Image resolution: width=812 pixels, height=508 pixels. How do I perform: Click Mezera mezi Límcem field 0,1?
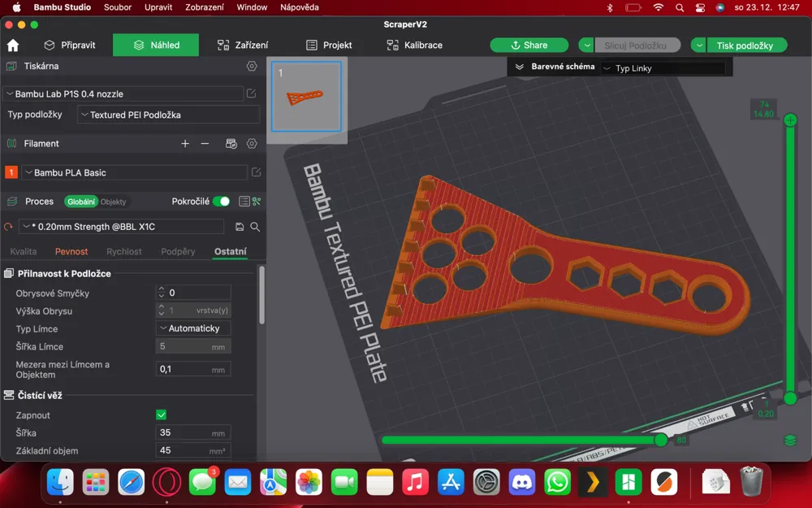pyautogui.click(x=193, y=369)
